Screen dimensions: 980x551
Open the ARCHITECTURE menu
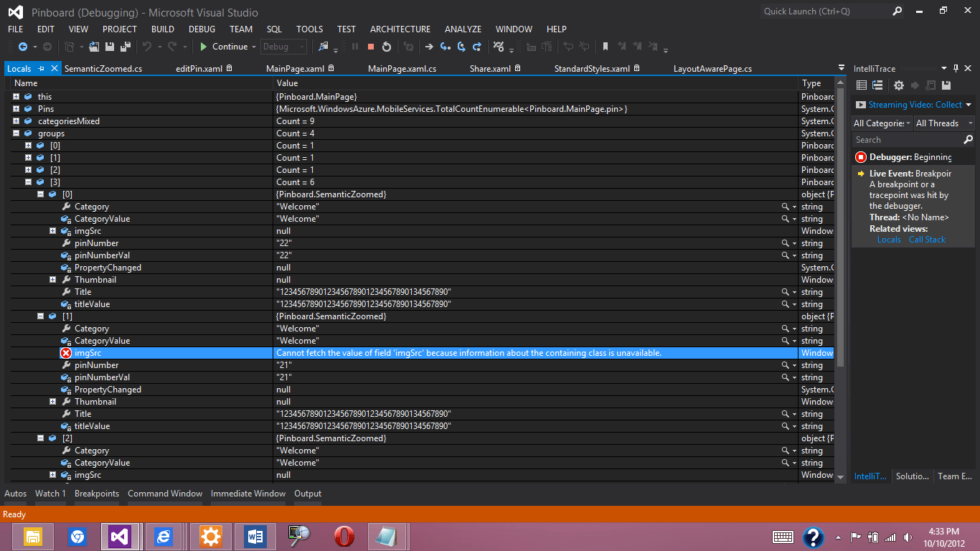click(x=400, y=29)
